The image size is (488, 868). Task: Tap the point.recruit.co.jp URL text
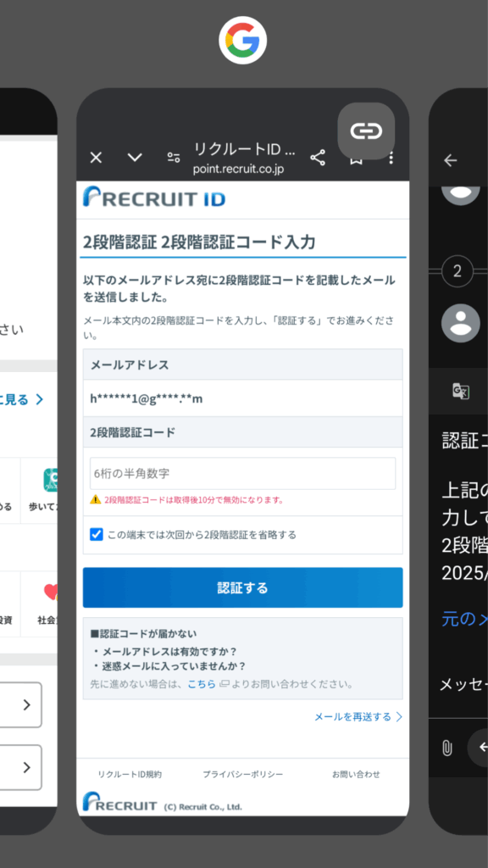(238, 170)
